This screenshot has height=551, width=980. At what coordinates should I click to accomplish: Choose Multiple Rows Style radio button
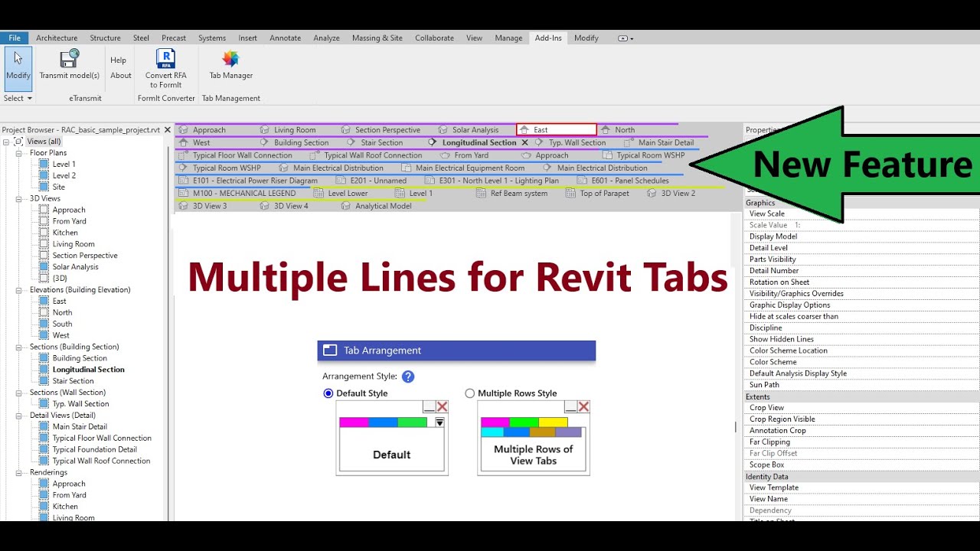470,393
